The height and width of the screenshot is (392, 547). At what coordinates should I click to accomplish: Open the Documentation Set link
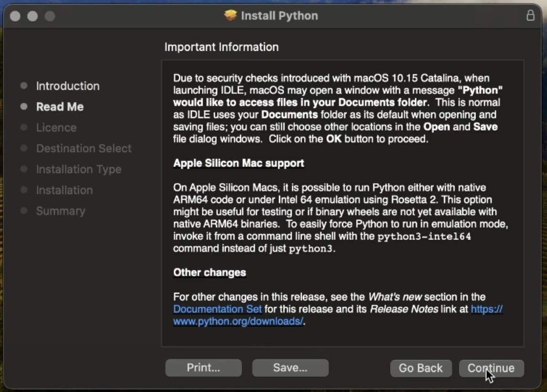coord(217,309)
